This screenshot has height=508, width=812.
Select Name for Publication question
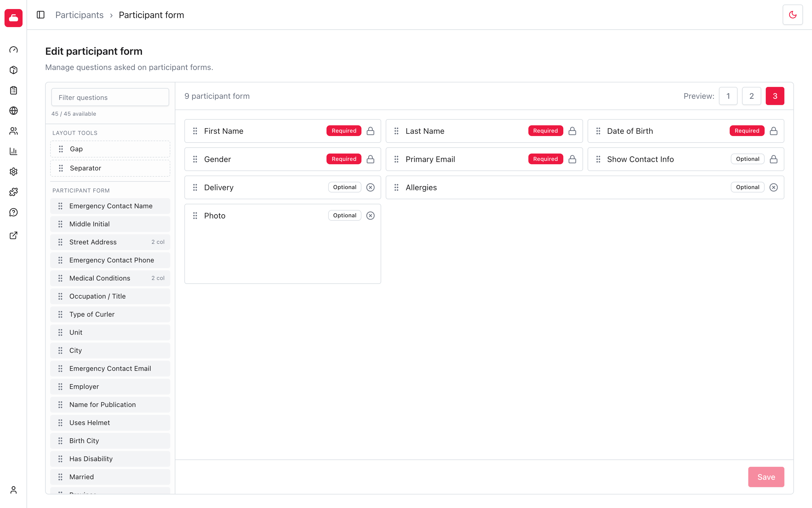coord(110,404)
